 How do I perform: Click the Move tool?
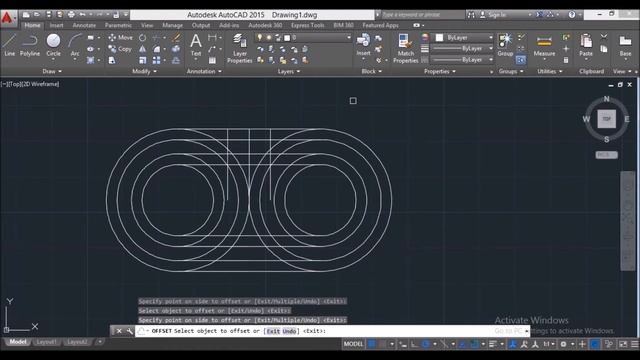pyautogui.click(x=120, y=38)
